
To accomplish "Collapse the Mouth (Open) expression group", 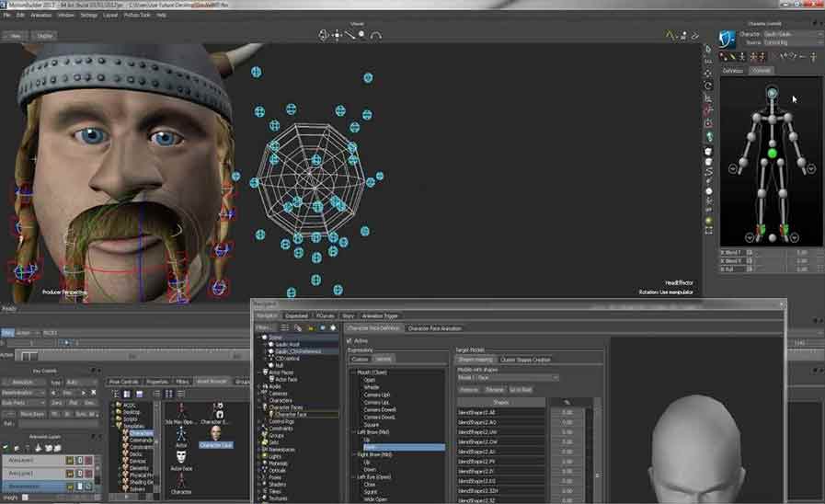I will [353, 372].
